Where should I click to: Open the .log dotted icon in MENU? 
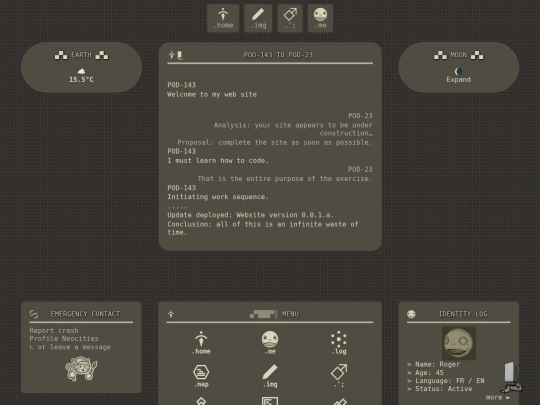[339, 343]
